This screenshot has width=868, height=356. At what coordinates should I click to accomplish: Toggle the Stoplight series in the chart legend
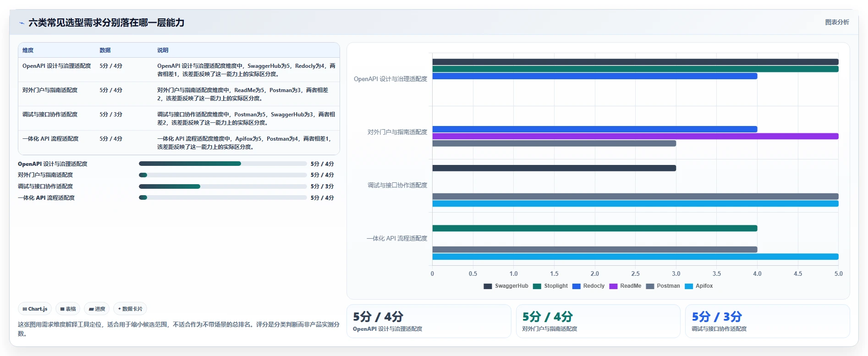click(x=550, y=286)
